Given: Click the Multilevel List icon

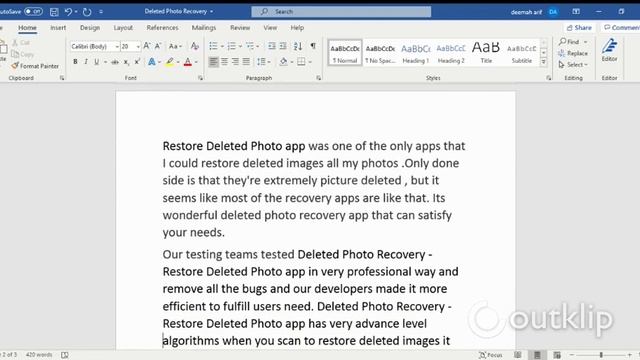Looking at the screenshot, I should coord(250,46).
